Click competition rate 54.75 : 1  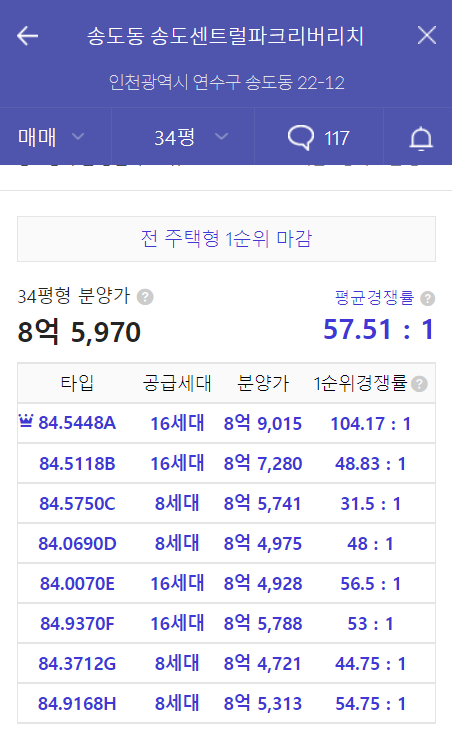[x=371, y=704]
